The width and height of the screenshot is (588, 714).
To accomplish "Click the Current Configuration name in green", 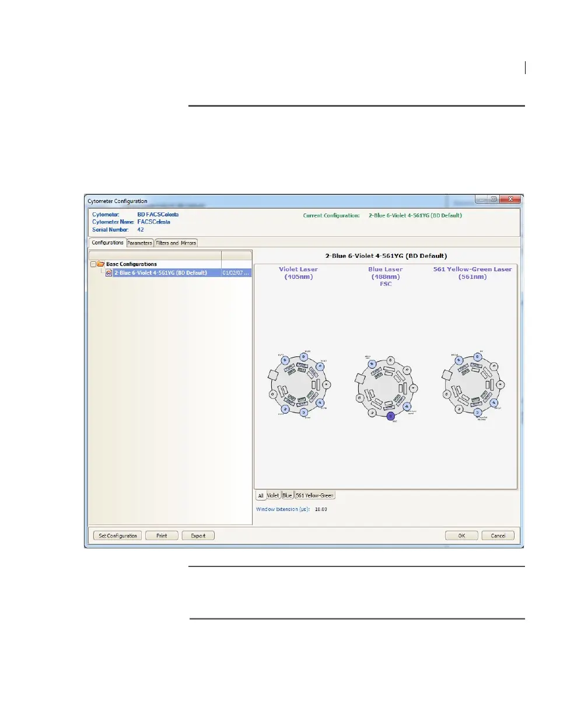I will click(415, 215).
